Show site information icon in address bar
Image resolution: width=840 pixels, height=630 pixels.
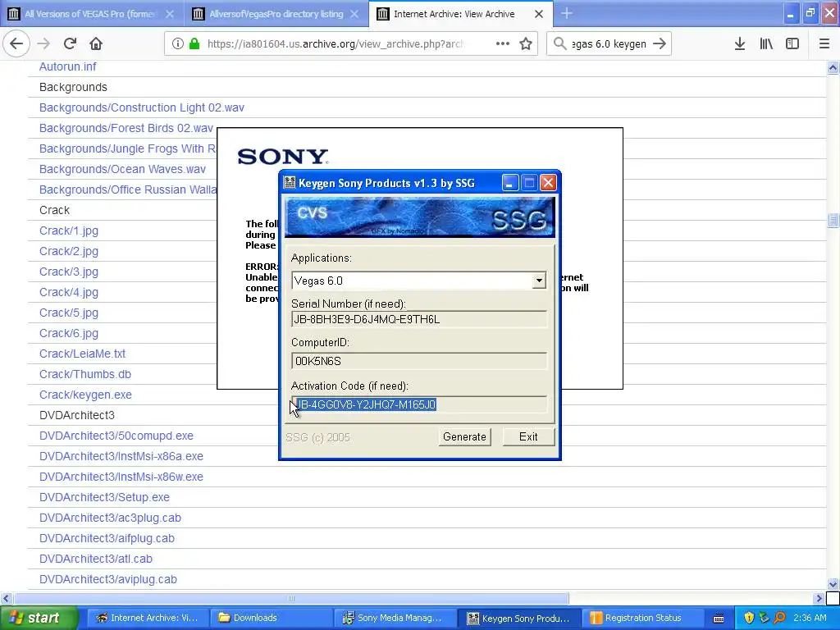point(177,44)
